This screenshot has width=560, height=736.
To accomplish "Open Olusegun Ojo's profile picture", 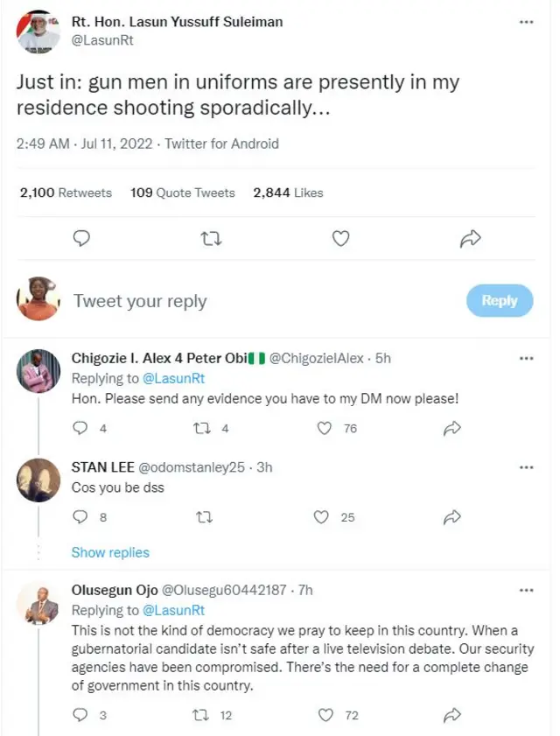I will coord(38,604).
